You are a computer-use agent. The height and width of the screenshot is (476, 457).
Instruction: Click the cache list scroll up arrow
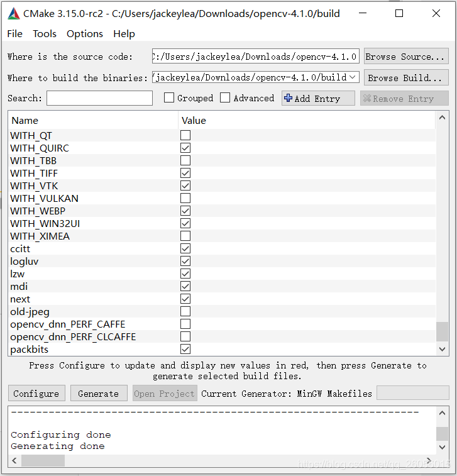[442, 118]
